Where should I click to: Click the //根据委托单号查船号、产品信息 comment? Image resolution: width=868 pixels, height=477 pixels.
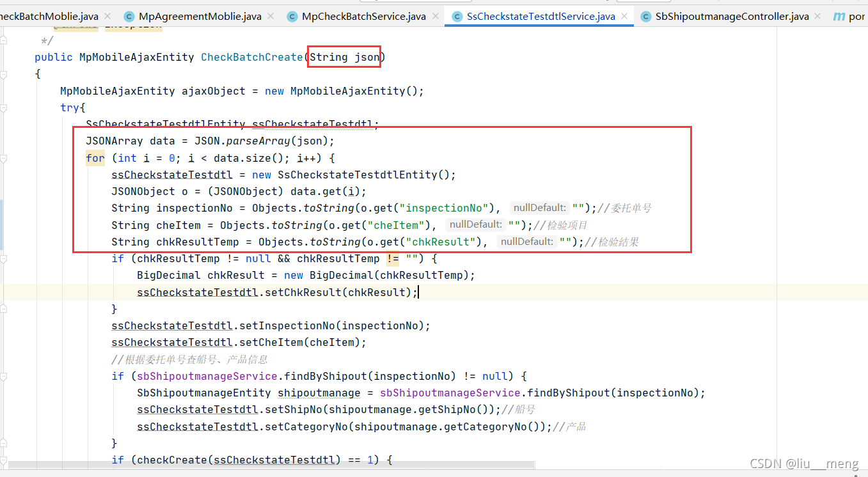pos(189,359)
